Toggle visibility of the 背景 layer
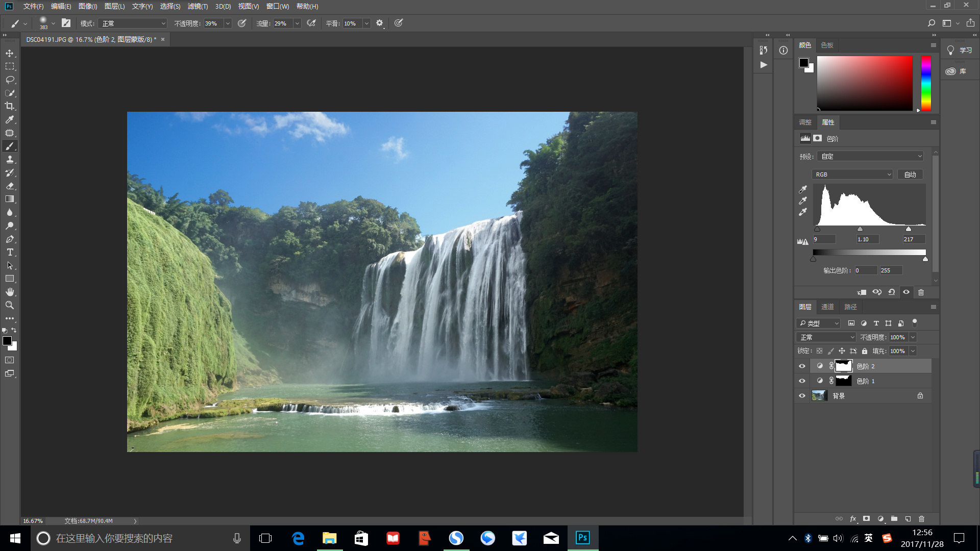Screen dimensions: 980x551 tap(802, 396)
